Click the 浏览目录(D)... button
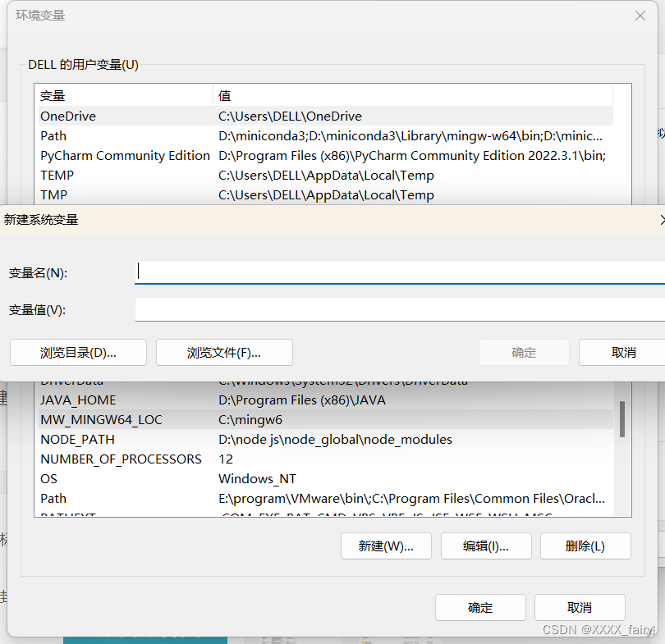This screenshot has height=644, width=665. pos(78,352)
